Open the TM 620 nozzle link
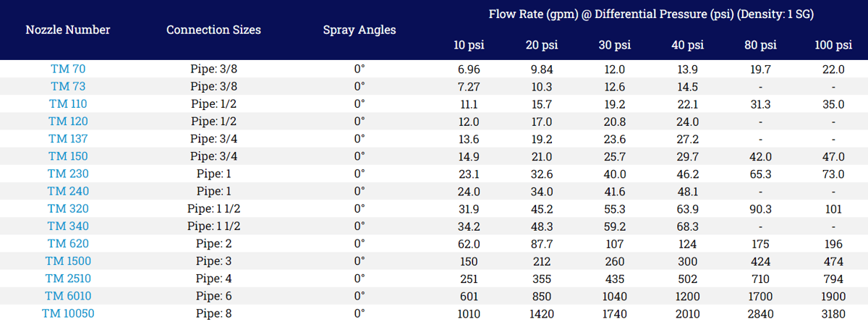Image resolution: width=868 pixels, height=322 pixels. (x=68, y=243)
